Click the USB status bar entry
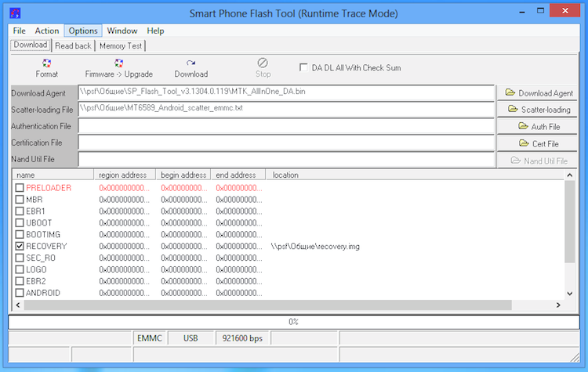The image size is (588, 372). tap(191, 338)
